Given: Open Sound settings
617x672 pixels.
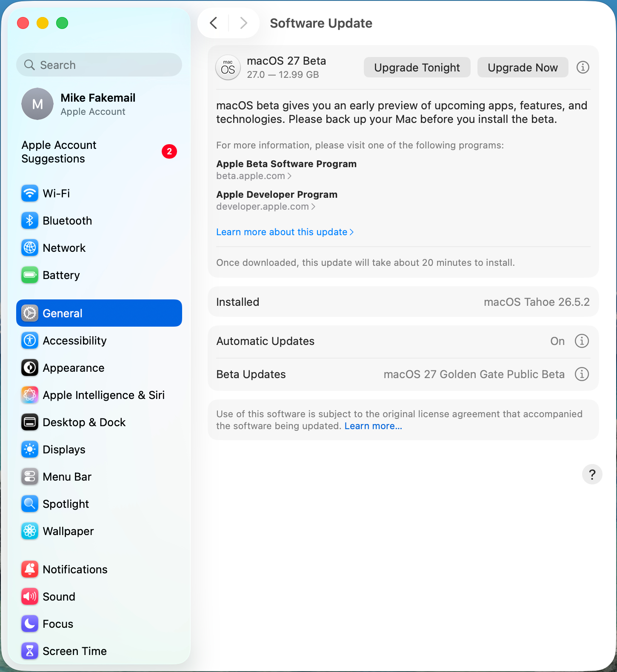Looking at the screenshot, I should pos(99,597).
